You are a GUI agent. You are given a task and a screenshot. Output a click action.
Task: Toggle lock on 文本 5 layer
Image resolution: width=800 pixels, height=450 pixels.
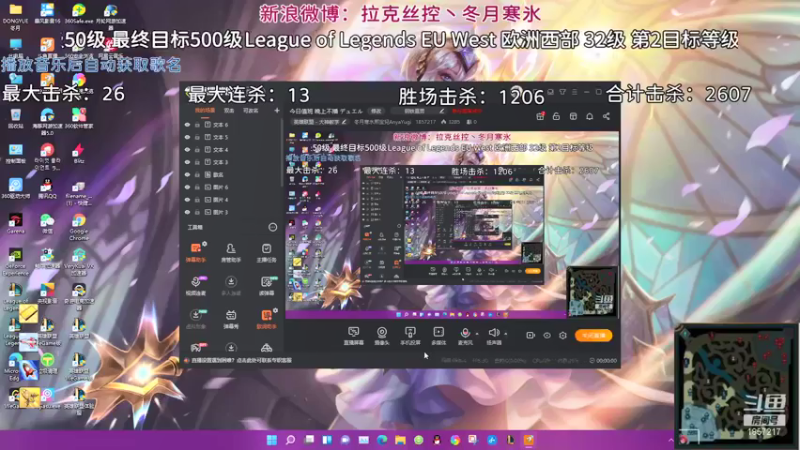(x=197, y=137)
